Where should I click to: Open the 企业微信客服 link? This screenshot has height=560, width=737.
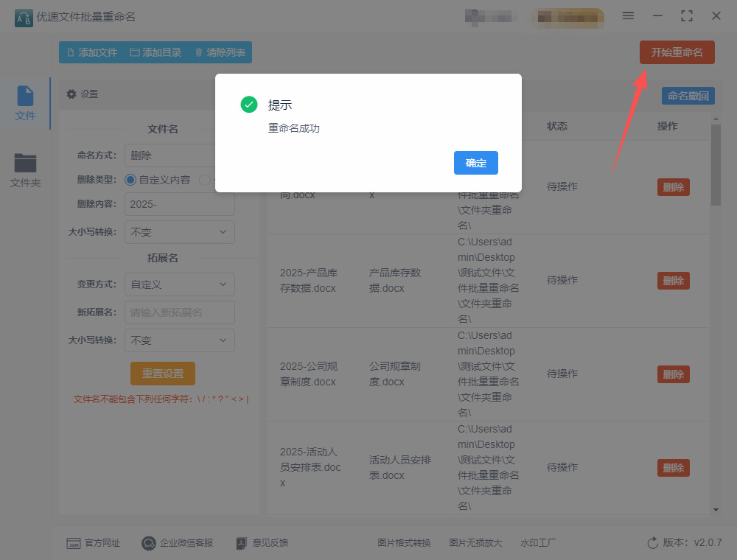point(178,543)
